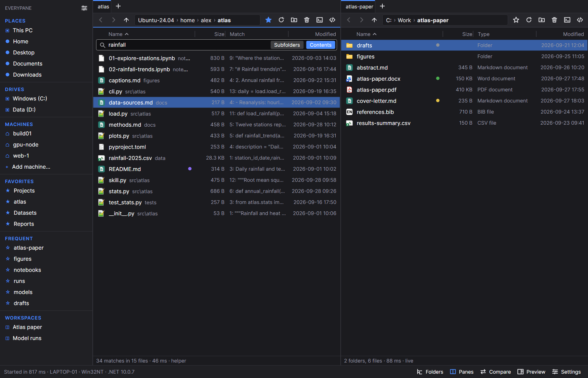This screenshot has height=378, width=588.
Task: Select the drafts folder row
Action: tap(464, 45)
